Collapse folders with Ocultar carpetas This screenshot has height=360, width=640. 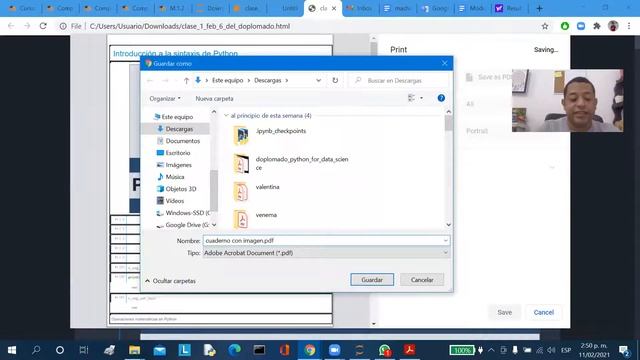click(x=170, y=281)
